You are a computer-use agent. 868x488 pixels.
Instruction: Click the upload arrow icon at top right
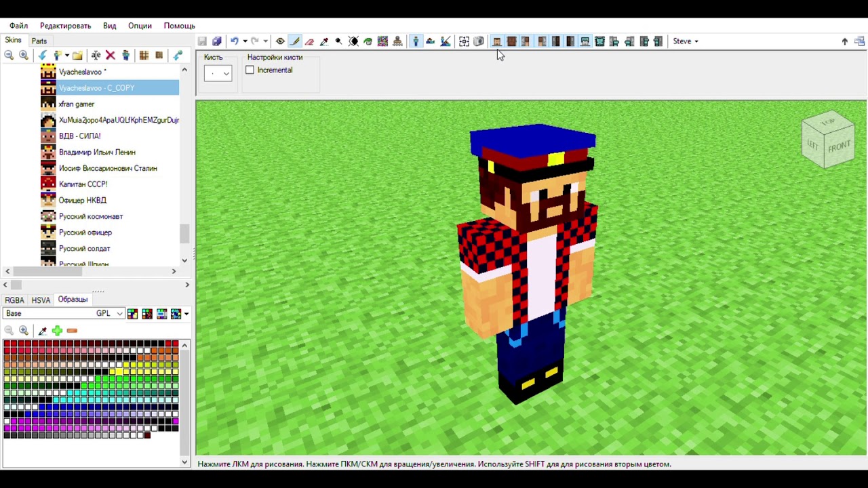[845, 41]
